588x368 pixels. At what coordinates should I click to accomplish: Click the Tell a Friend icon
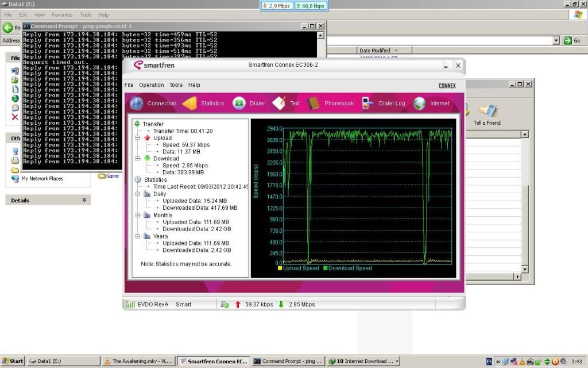click(488, 110)
